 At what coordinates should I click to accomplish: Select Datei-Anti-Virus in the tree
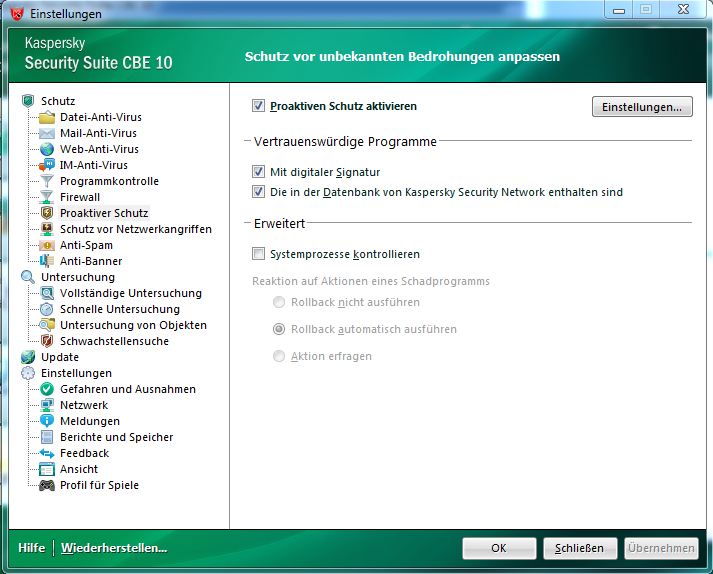tap(100, 117)
